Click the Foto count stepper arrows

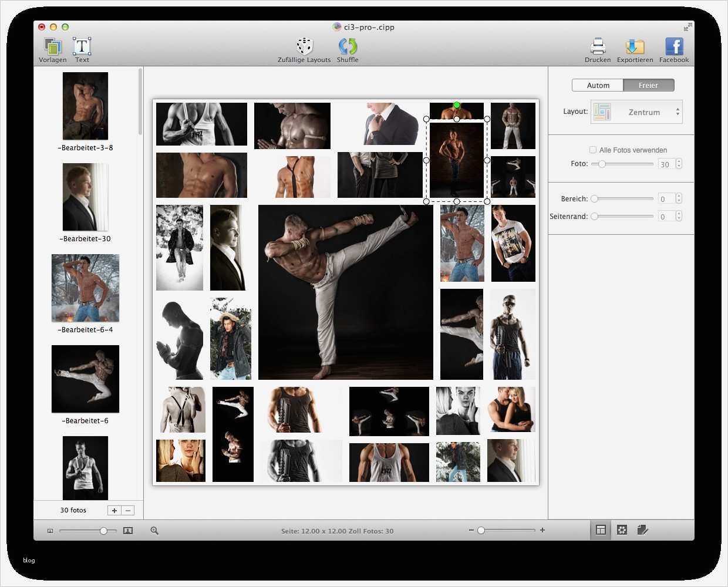click(x=679, y=164)
